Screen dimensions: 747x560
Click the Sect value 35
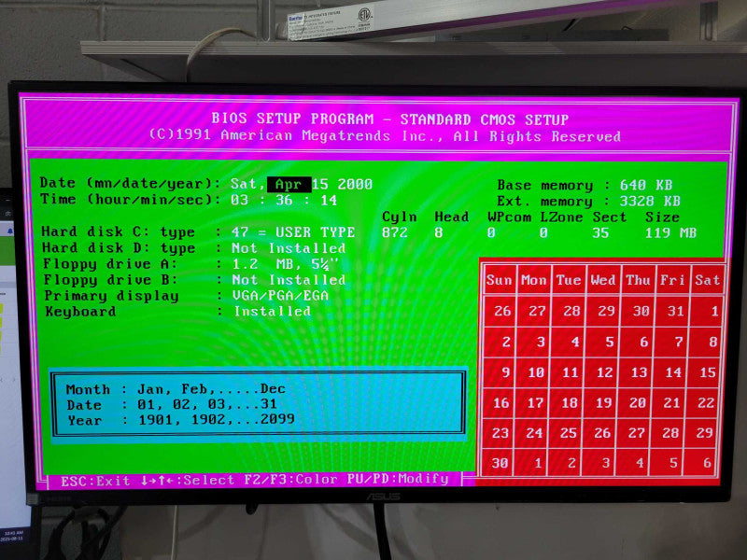600,232
